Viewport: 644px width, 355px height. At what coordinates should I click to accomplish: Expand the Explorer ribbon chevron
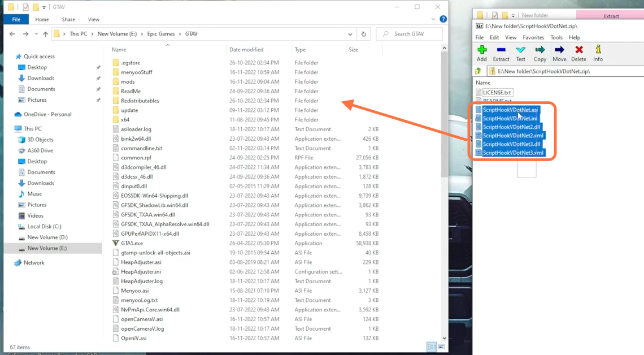coord(433,19)
